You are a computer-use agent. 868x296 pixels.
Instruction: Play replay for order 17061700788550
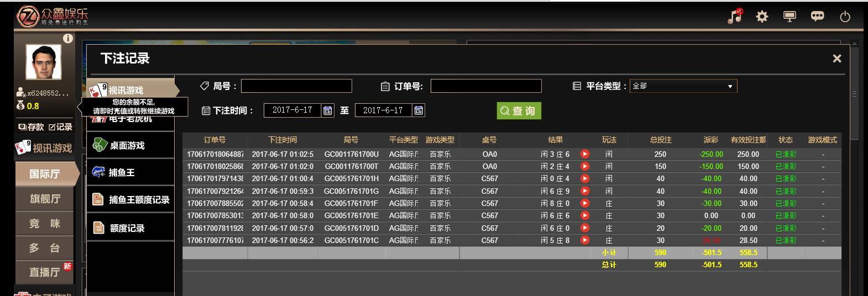(585, 203)
